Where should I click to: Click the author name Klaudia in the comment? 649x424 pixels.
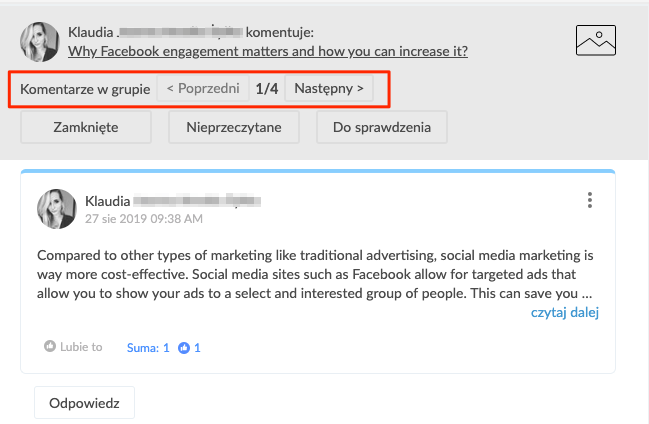(x=108, y=201)
